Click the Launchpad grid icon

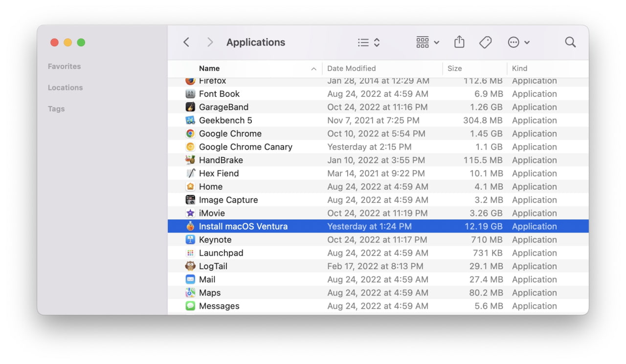pyautogui.click(x=190, y=253)
